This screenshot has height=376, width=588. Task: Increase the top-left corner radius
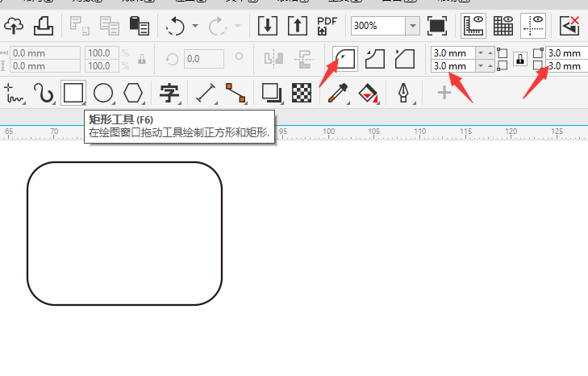tap(490, 53)
